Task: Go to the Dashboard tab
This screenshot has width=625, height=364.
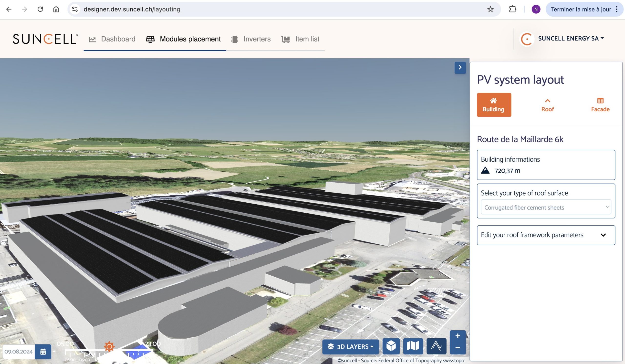Action: (x=112, y=39)
